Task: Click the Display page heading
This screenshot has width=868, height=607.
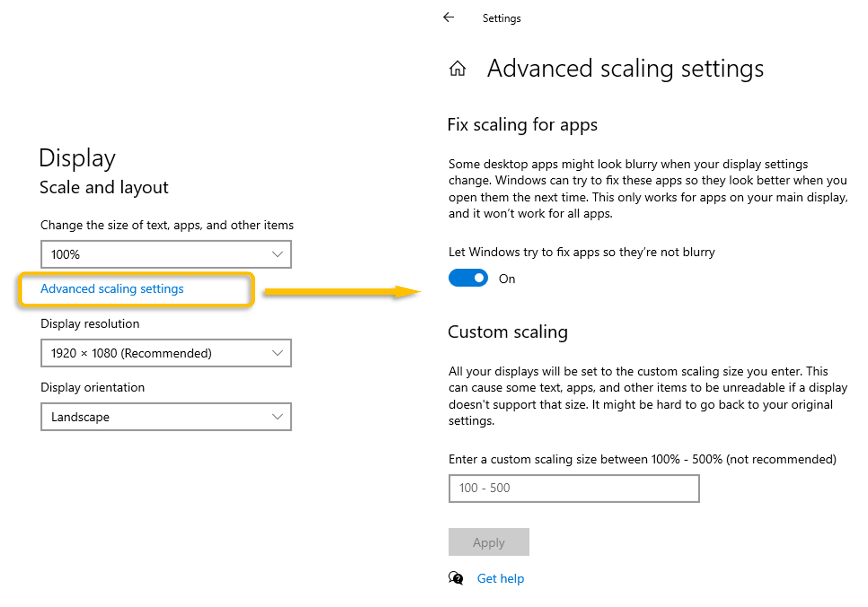Action: point(77,158)
